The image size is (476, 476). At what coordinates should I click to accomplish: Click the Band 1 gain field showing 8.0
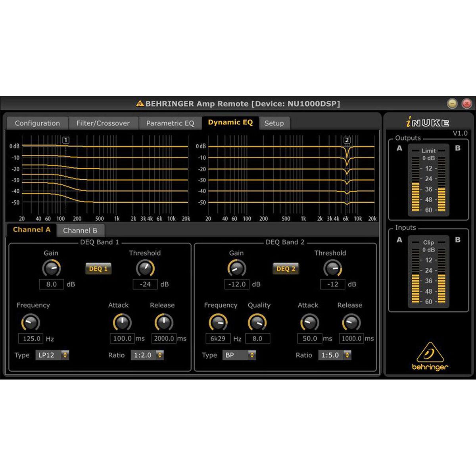52,284
